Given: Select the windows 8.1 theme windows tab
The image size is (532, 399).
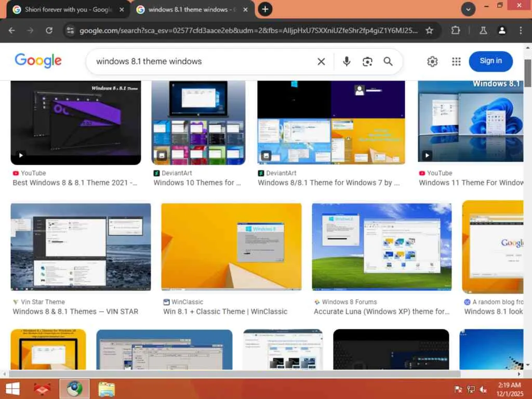Looking at the screenshot, I should click(x=192, y=9).
